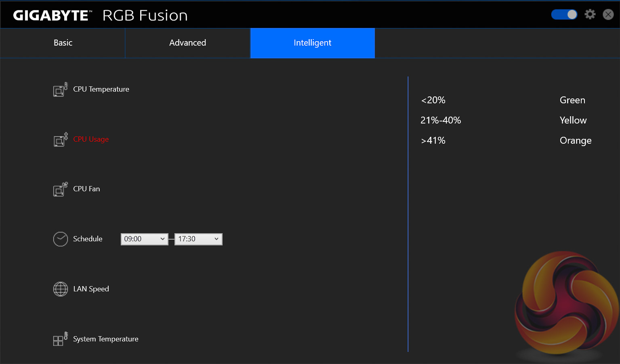
Task: Select the Schedule mode label
Action: (88, 239)
